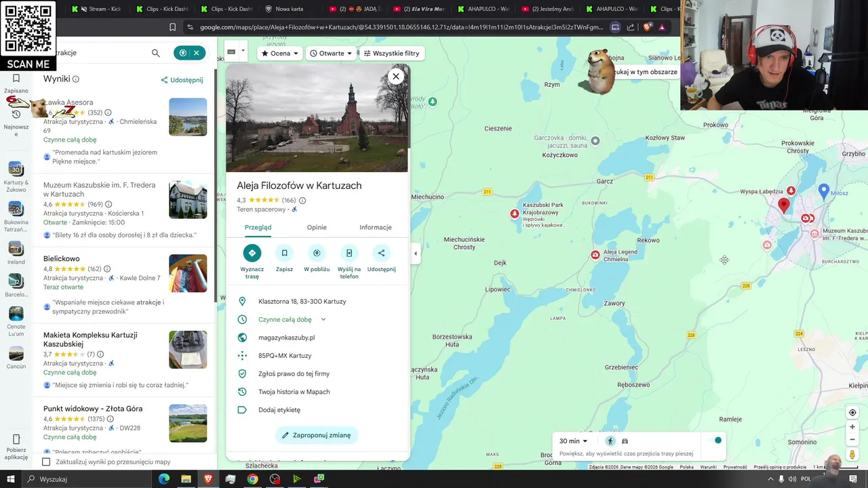Open Windows taskbar Wyszukaj search box

point(88,479)
